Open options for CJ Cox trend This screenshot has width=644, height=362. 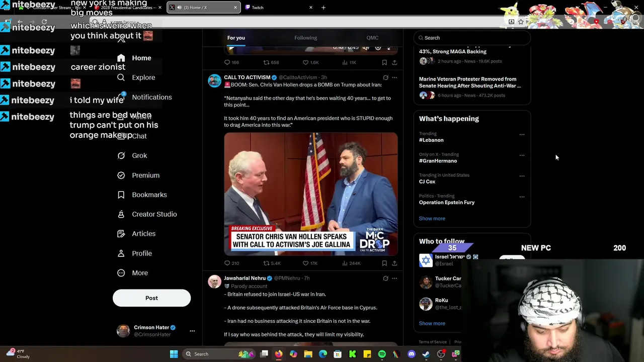pyautogui.click(x=522, y=176)
